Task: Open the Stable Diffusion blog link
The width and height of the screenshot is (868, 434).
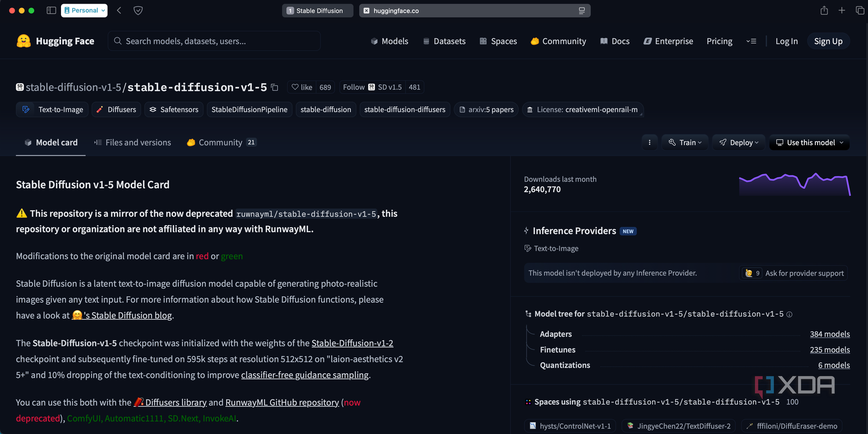Action: (x=122, y=315)
